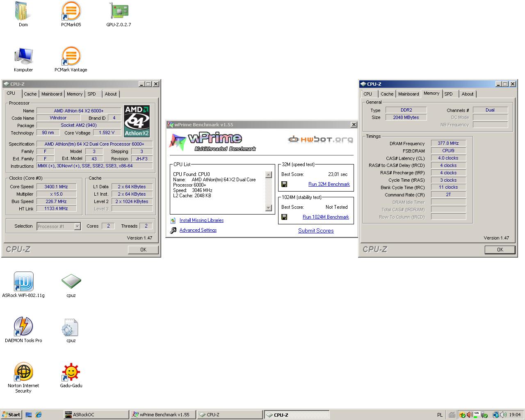Open the Norton Internet Security shortcut
Image resolution: width=525 pixels, height=420 pixels.
23,372
